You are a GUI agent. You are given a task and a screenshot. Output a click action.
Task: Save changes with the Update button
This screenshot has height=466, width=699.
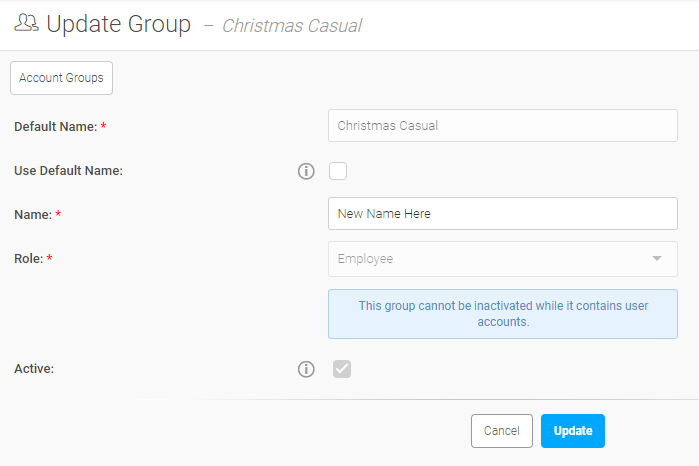tap(573, 431)
